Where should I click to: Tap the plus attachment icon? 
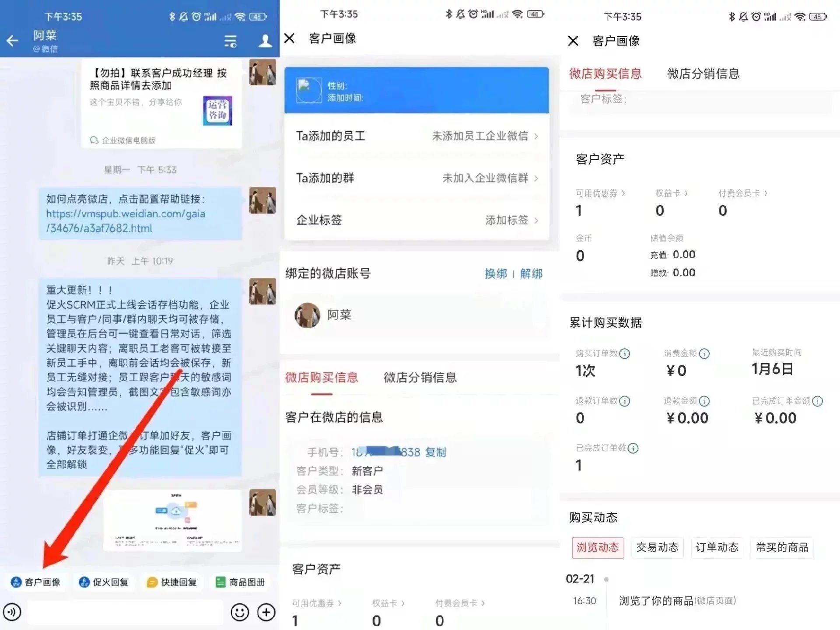click(x=266, y=612)
